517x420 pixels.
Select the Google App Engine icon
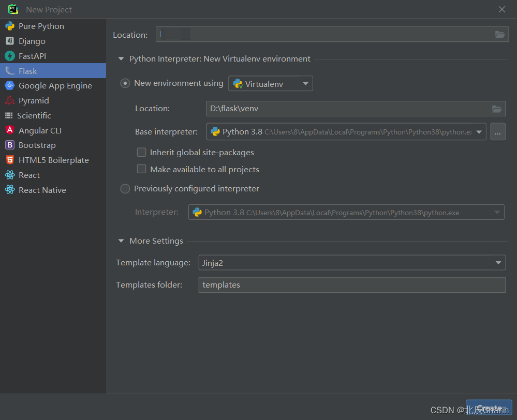[10, 85]
